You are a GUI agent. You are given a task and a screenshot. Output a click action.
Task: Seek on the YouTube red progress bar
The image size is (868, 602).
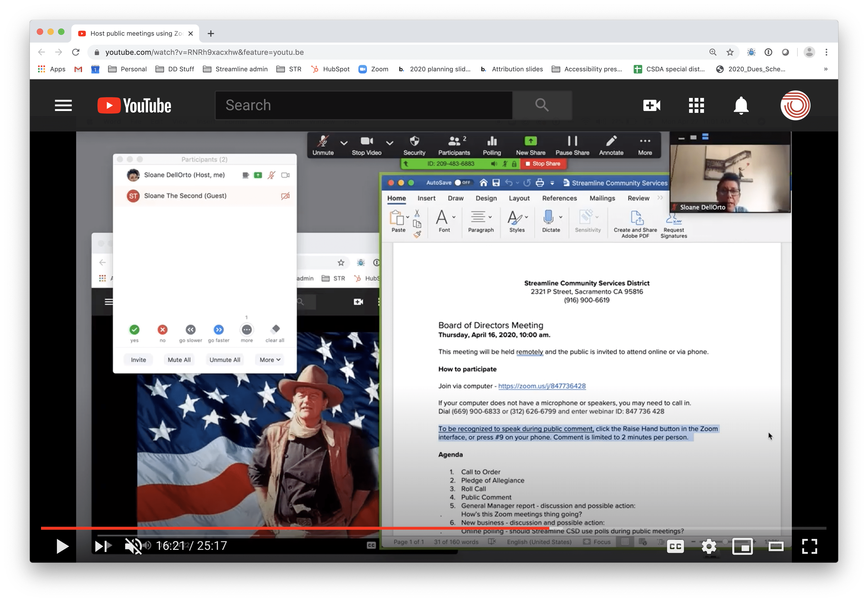pos(433,529)
